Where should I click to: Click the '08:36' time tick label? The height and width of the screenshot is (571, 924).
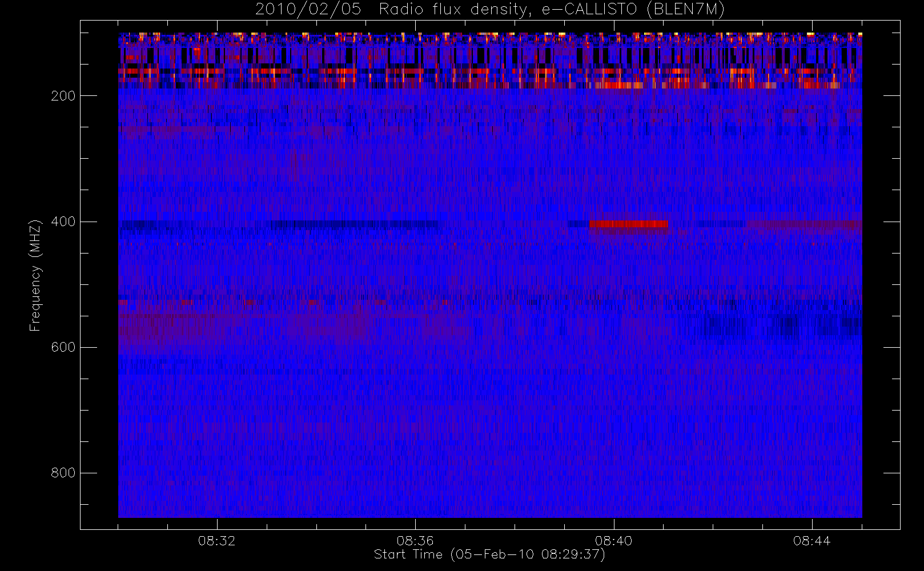click(415, 541)
